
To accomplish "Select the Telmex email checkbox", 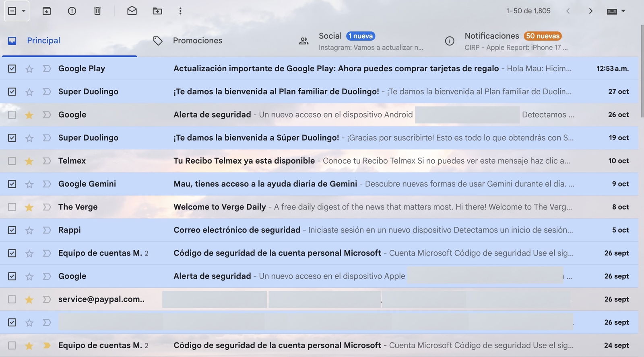I will tap(12, 161).
